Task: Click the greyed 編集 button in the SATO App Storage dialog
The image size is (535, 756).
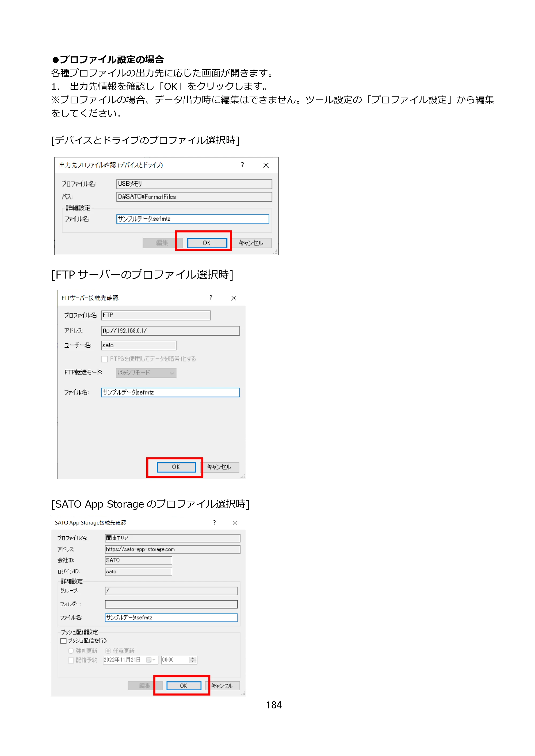Action: tap(145, 686)
